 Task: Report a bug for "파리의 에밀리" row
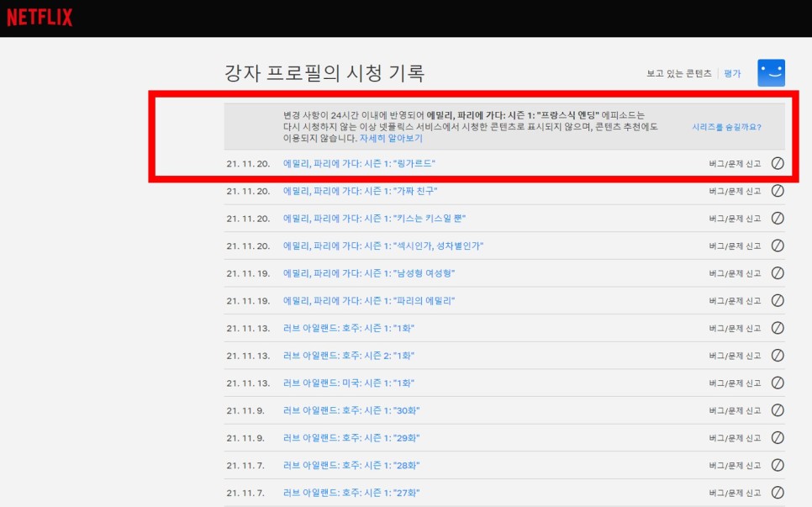[735, 301]
